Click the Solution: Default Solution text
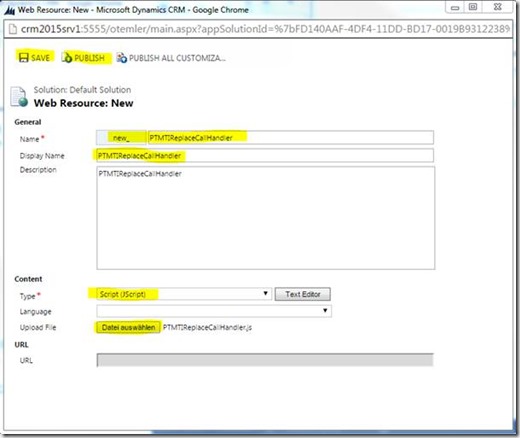Screen dimensions: 520x438 coord(82,90)
